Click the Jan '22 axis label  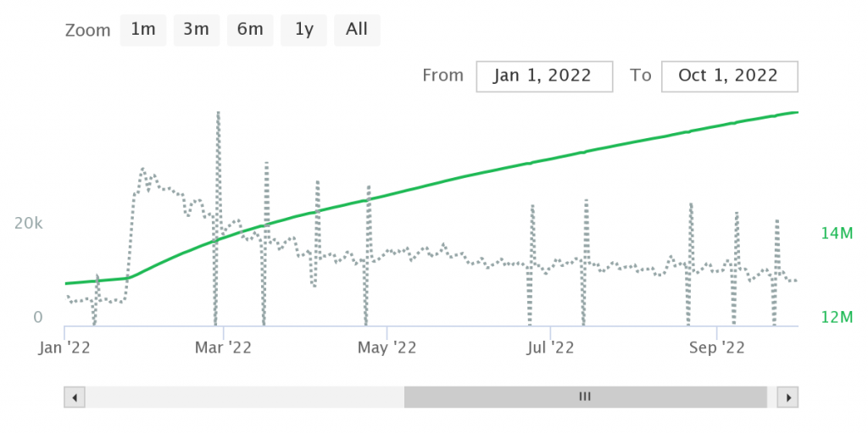pyautogui.click(x=66, y=348)
